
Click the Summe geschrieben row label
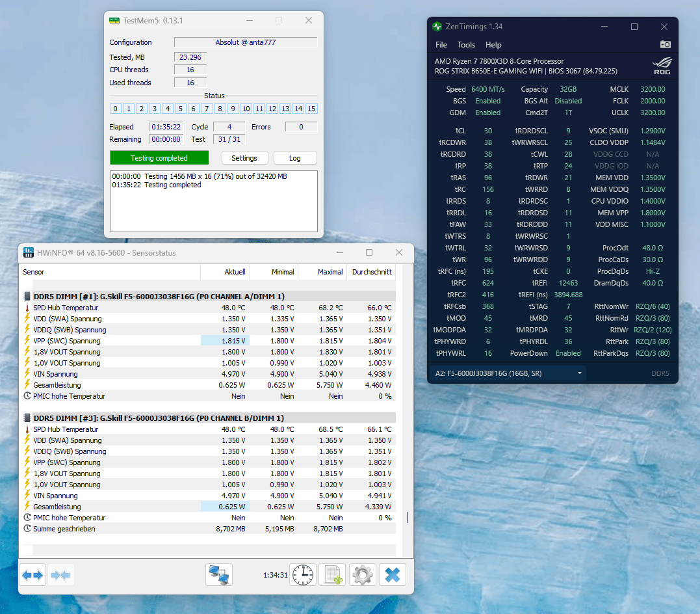click(x=64, y=529)
